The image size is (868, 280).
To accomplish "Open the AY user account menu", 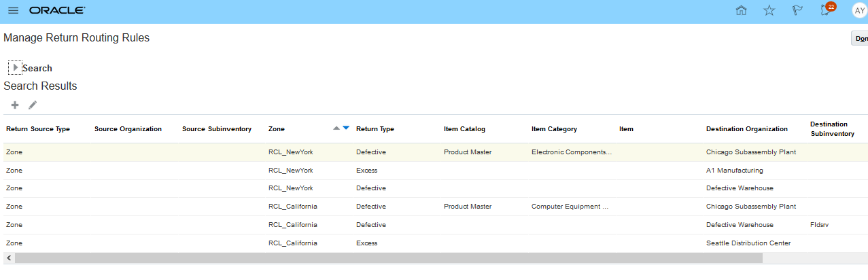I will click(x=858, y=11).
